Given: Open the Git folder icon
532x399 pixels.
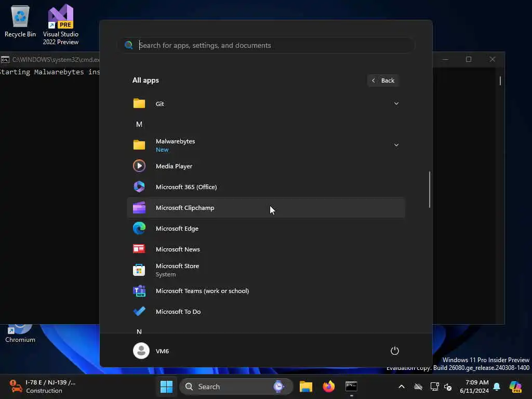Looking at the screenshot, I should tap(139, 103).
